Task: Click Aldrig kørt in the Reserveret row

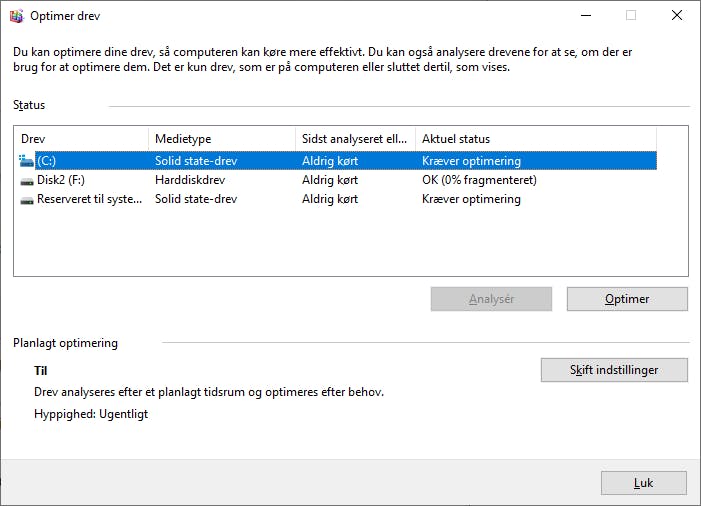Action: (330, 199)
